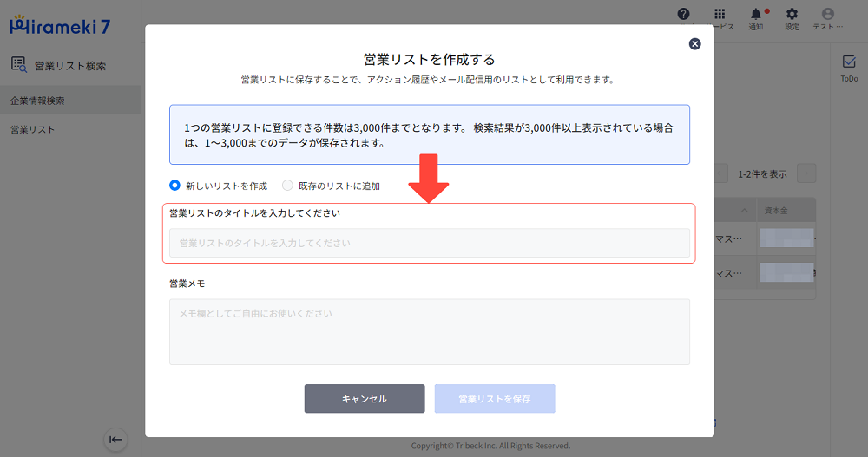Select 新しいリストを作成 radio button
Screen dimensions: 868x457
point(175,186)
